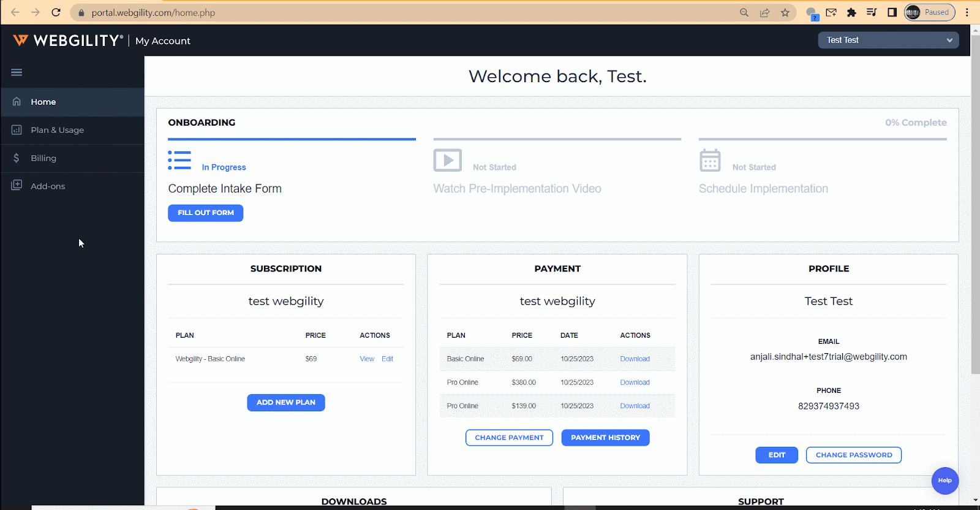Open Billing in sidebar
980x510 pixels.
point(72,158)
